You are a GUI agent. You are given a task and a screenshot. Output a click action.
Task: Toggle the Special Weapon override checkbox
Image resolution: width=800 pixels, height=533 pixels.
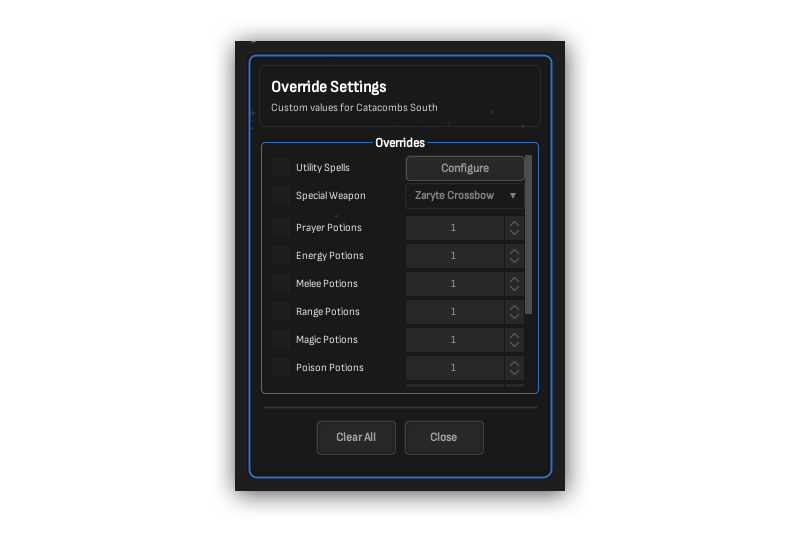pos(281,196)
